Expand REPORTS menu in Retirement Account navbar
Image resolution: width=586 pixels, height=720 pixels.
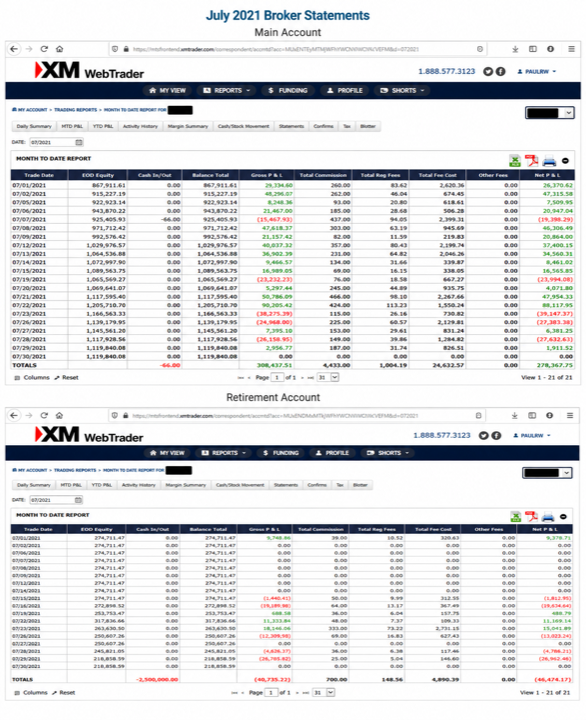point(224,453)
